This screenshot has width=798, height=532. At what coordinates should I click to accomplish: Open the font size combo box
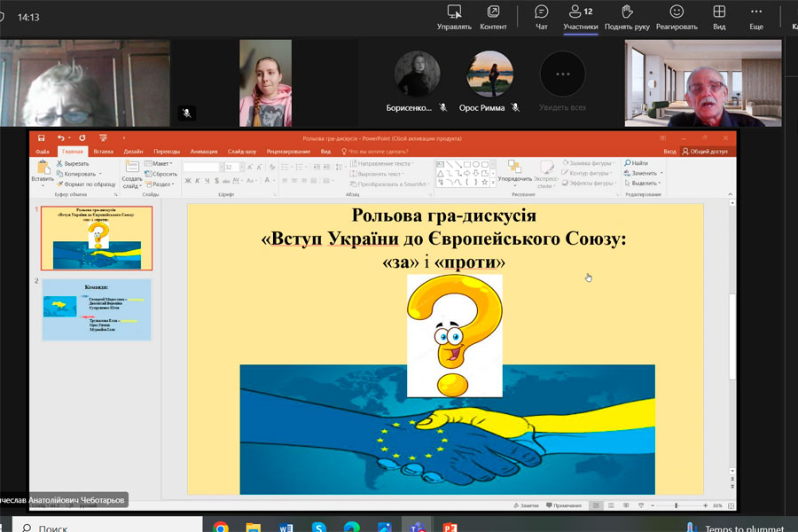coord(233,167)
